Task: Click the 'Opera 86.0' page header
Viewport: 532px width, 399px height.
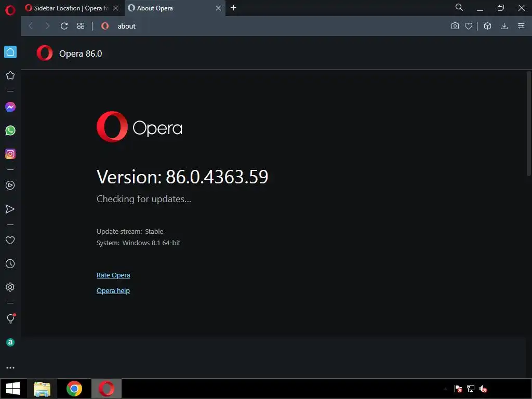Action: (x=81, y=54)
